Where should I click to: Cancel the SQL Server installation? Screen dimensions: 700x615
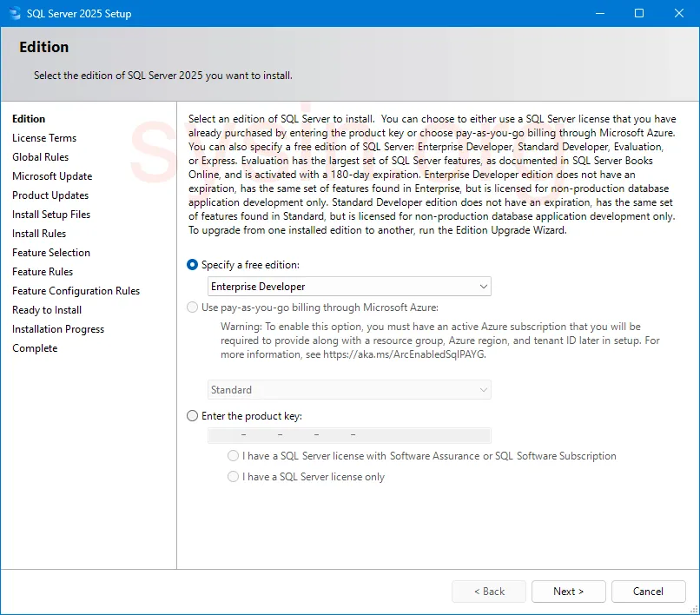point(648,591)
